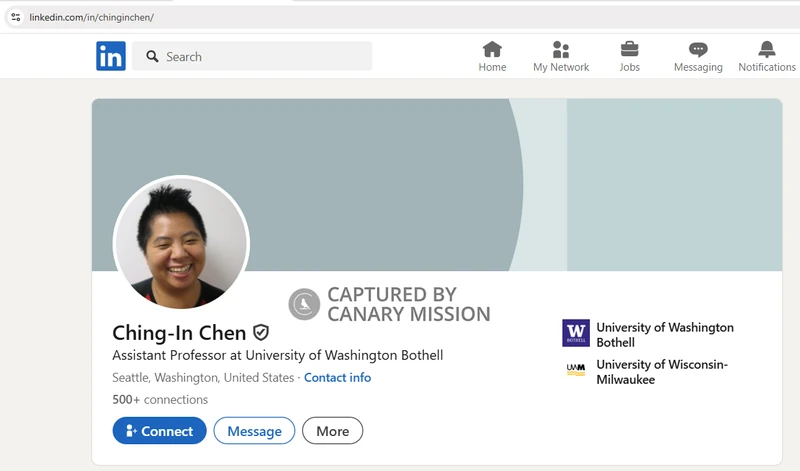Select the name Ching-In Chen
This screenshot has height=471, width=800.
click(179, 333)
